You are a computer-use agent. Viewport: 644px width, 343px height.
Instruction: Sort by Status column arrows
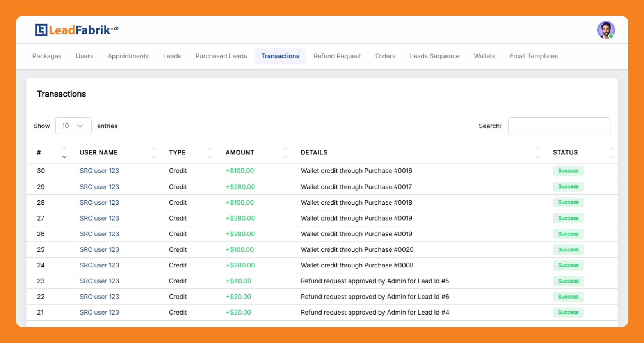(x=611, y=153)
